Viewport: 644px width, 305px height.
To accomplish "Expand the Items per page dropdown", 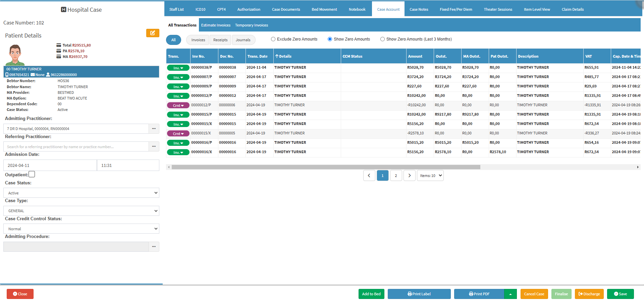I will pyautogui.click(x=430, y=176).
